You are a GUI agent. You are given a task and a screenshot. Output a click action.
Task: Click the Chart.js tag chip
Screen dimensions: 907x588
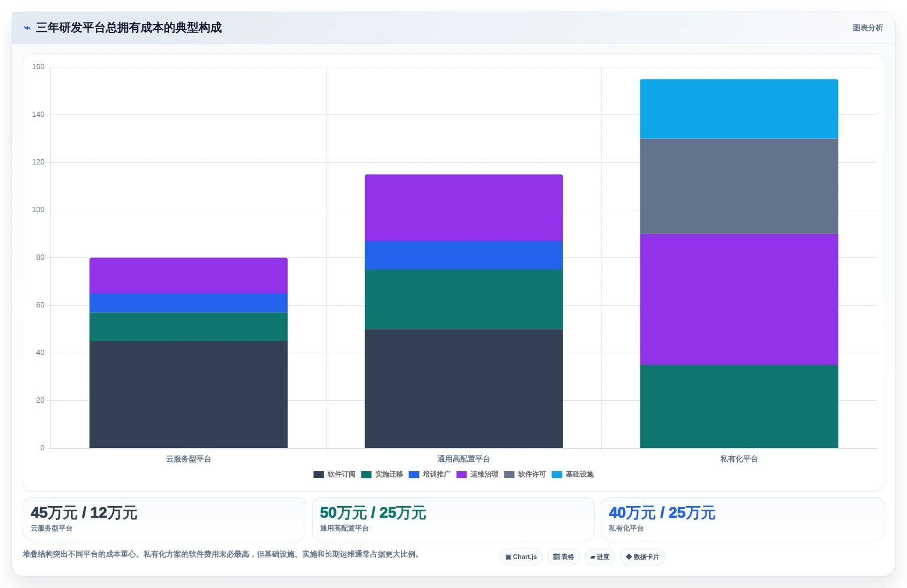[x=521, y=557]
